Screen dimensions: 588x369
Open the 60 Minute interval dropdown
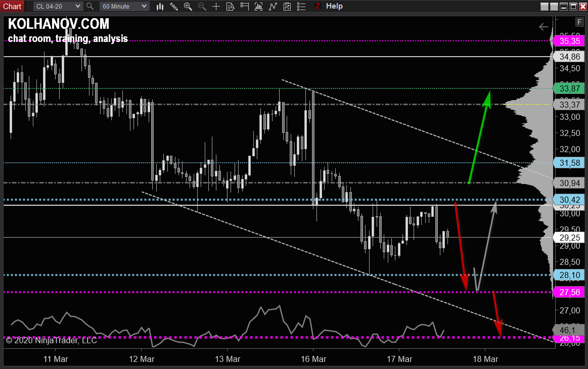click(124, 7)
